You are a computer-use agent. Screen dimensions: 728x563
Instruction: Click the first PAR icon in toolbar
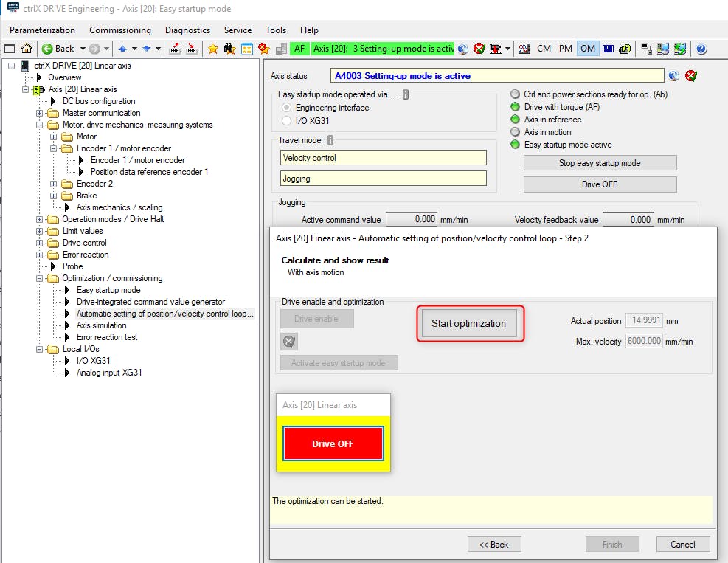175,48
